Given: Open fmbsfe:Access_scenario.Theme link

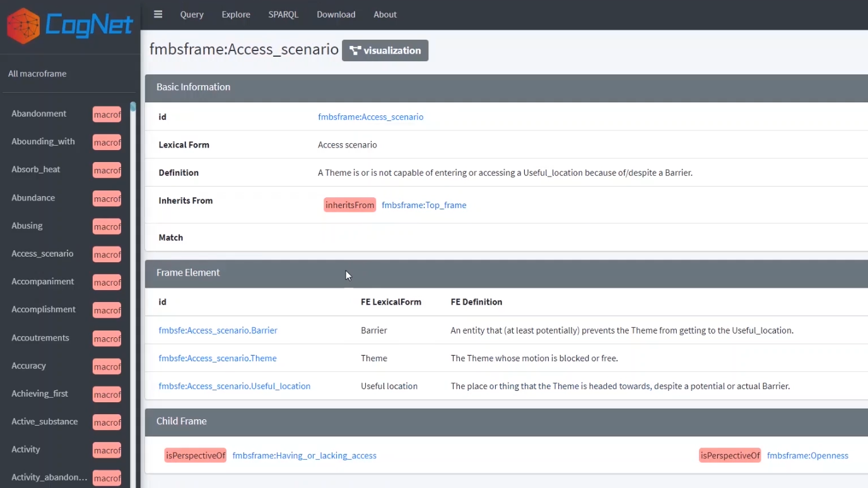Looking at the screenshot, I should [x=218, y=358].
